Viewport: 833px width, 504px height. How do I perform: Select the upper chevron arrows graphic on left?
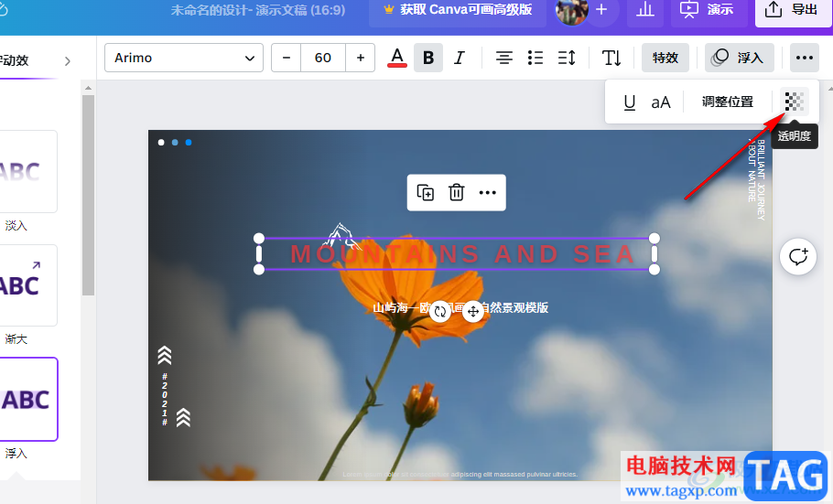coord(165,355)
